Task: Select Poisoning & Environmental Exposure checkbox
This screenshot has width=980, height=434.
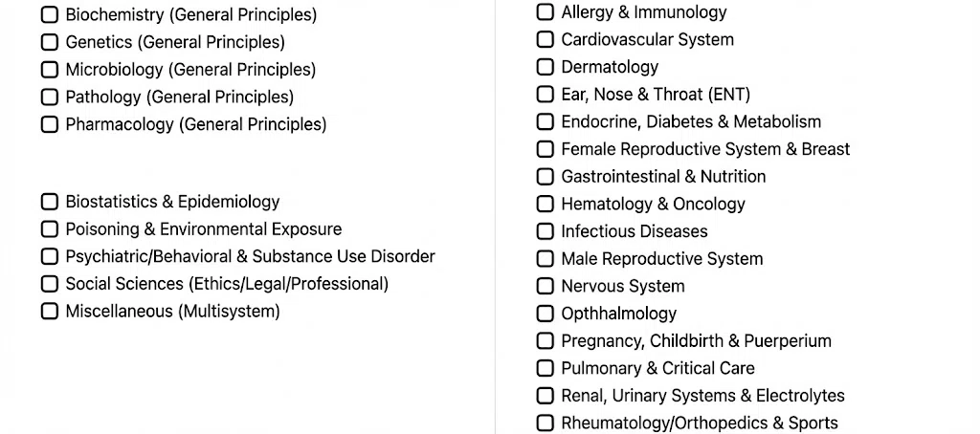Action: [50, 229]
